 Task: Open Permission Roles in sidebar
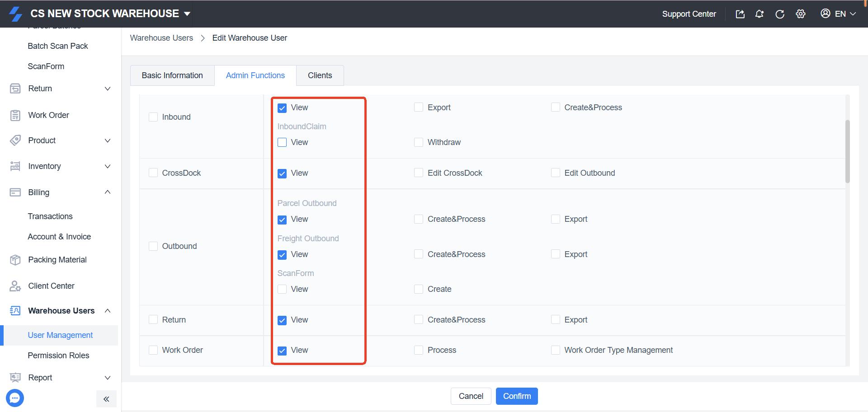point(58,356)
